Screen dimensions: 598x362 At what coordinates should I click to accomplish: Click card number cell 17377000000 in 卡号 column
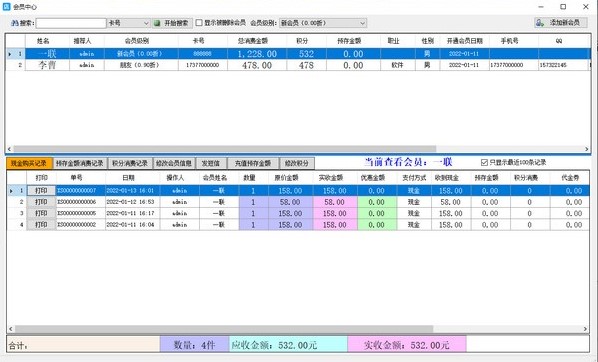[x=203, y=65]
